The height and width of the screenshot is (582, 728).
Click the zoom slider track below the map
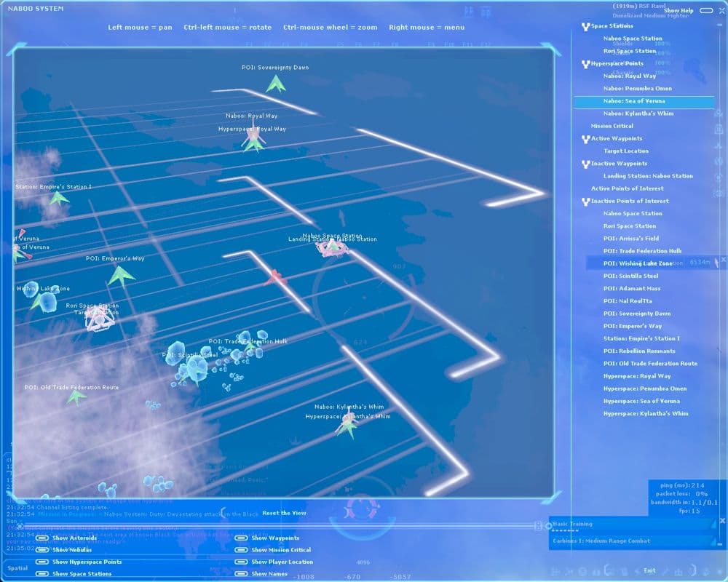point(279,526)
